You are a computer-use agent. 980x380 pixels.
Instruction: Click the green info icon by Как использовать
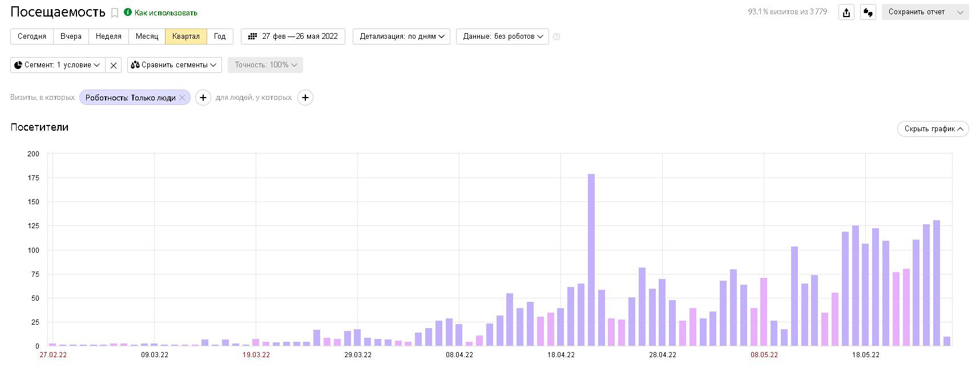click(x=128, y=12)
